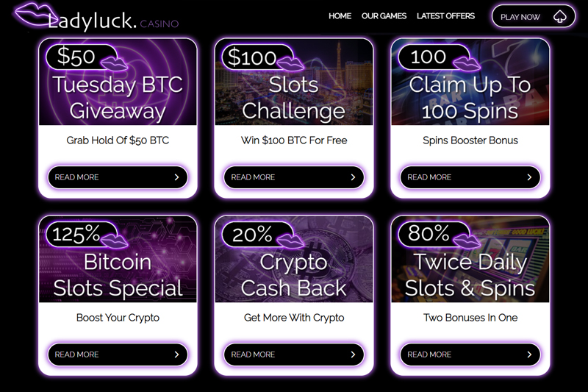Read more about Claim Up To 100 Spins
This screenshot has width=588, height=392.
tap(470, 177)
